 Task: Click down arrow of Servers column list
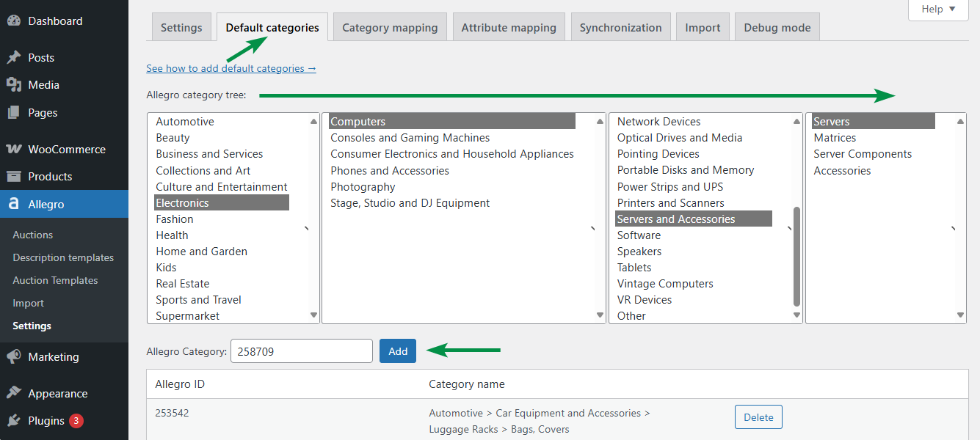[960, 315]
